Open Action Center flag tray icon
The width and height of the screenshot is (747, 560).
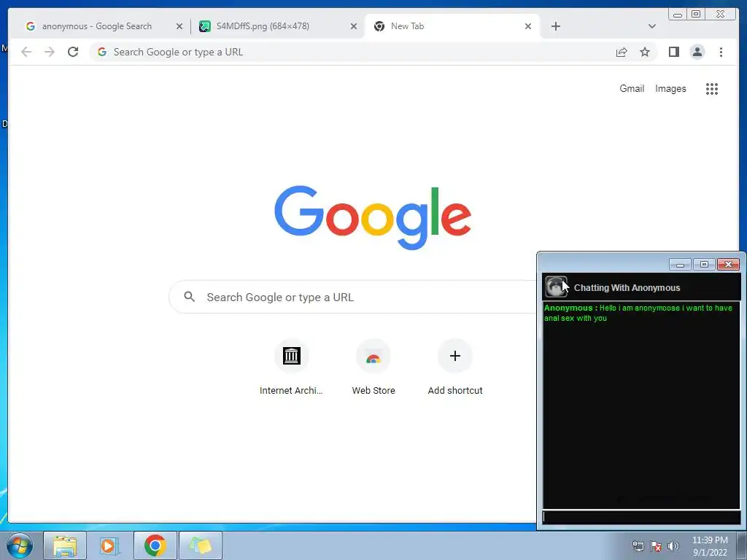click(656, 547)
